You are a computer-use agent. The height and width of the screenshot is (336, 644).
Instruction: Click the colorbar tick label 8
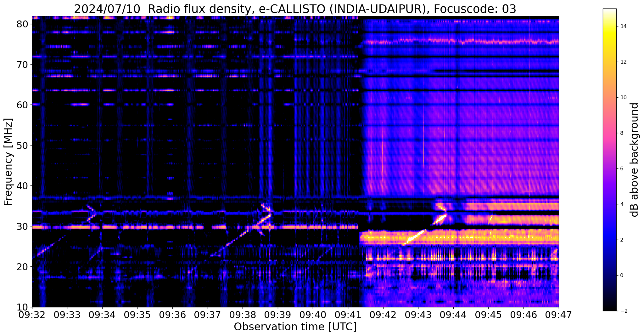pos(621,133)
